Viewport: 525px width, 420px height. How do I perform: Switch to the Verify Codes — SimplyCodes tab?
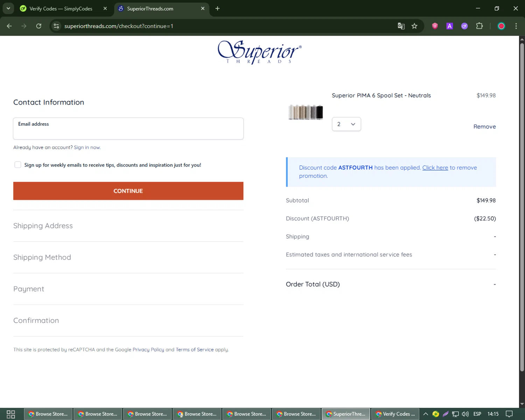point(61,8)
